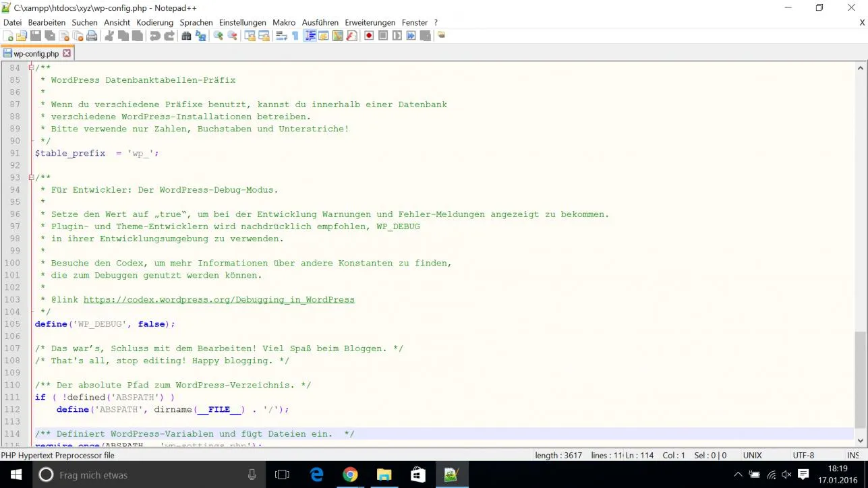This screenshot has width=868, height=488.
Task: Open the Function List toolbar icon
Action: 351,36
